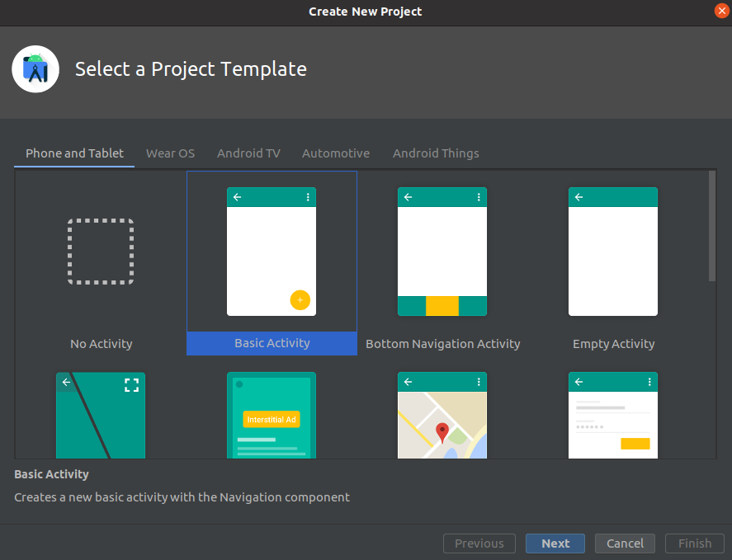The width and height of the screenshot is (732, 560).
Task: Select the fullscreen activity template thumbnail
Action: pyautogui.click(x=101, y=415)
